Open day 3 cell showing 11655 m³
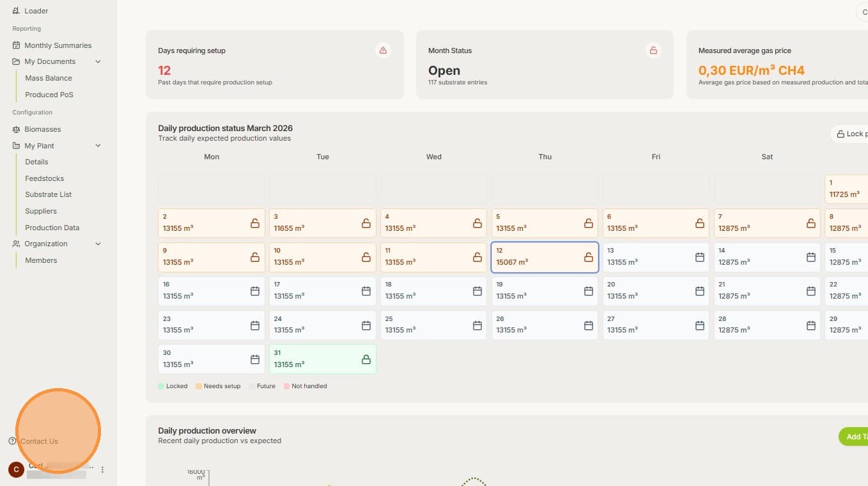The image size is (868, 486). pyautogui.click(x=323, y=223)
